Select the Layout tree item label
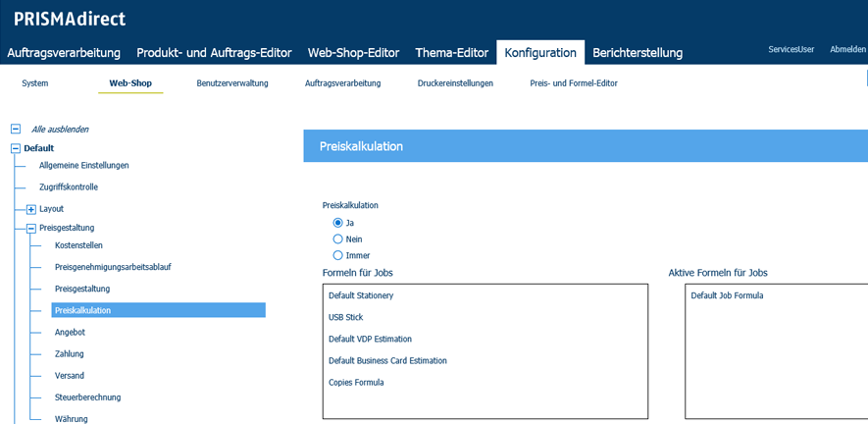Screen dimensions: 868x424 pyautogui.click(x=51, y=209)
